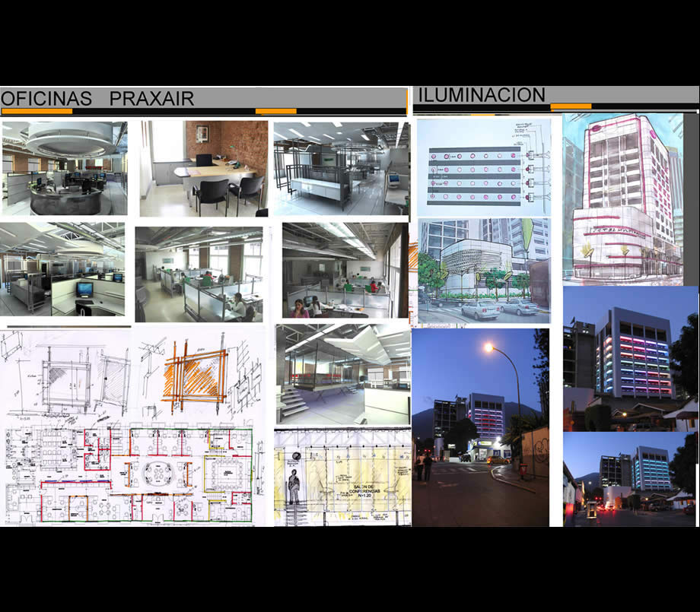
Task: Open photo of workers in green shirts
Action: [x=199, y=274]
